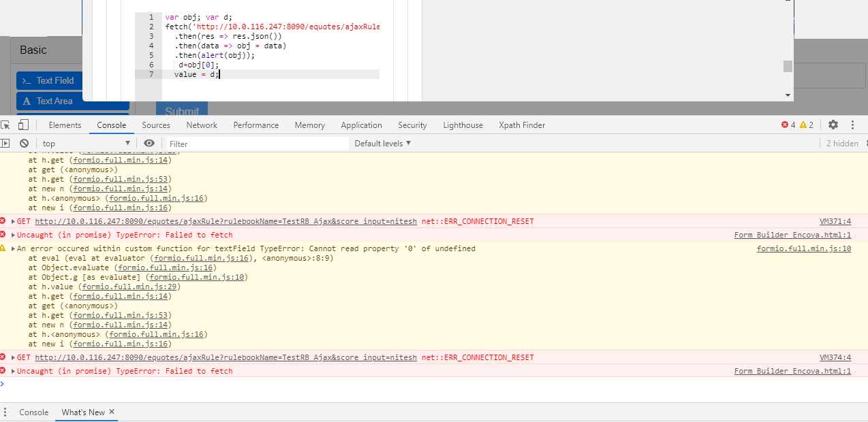868x422 pixels.
Task: Open the three-dot DevTools menu
Action: [852, 125]
